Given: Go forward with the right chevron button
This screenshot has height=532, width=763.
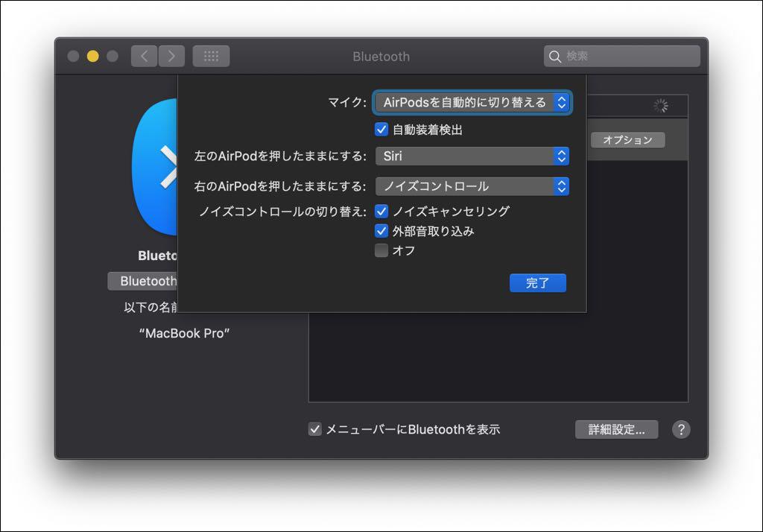Looking at the screenshot, I should pyautogui.click(x=171, y=57).
